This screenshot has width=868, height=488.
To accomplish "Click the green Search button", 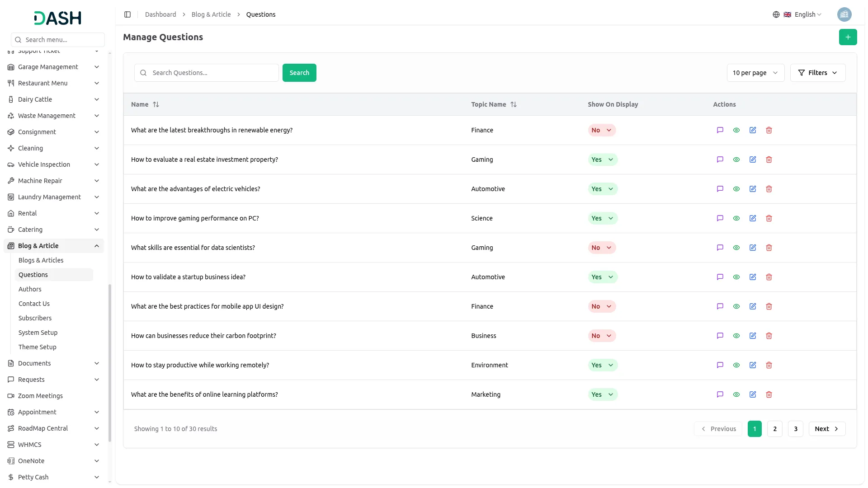I will [x=299, y=73].
